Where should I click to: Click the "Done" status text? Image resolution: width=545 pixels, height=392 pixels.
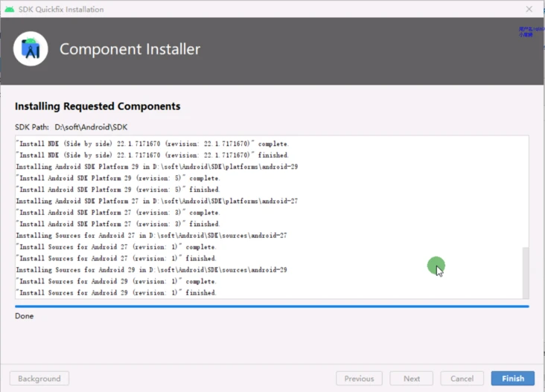point(25,316)
